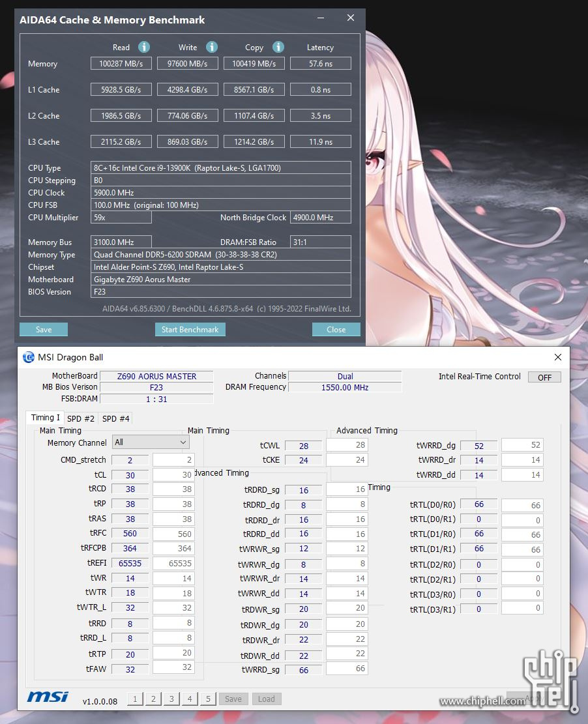Open the Memory Channel dropdown
This screenshot has width=588, height=724.
click(x=151, y=442)
